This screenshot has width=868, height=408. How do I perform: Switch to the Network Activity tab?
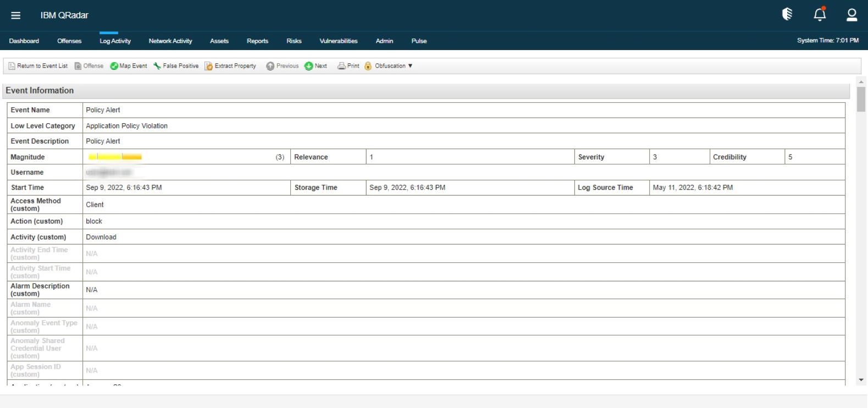click(x=170, y=41)
